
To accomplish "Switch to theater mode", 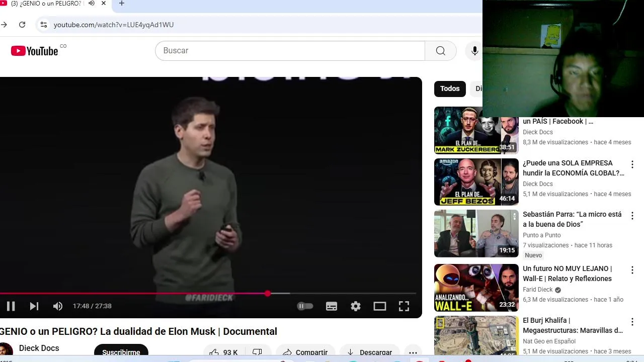I will [380, 306].
